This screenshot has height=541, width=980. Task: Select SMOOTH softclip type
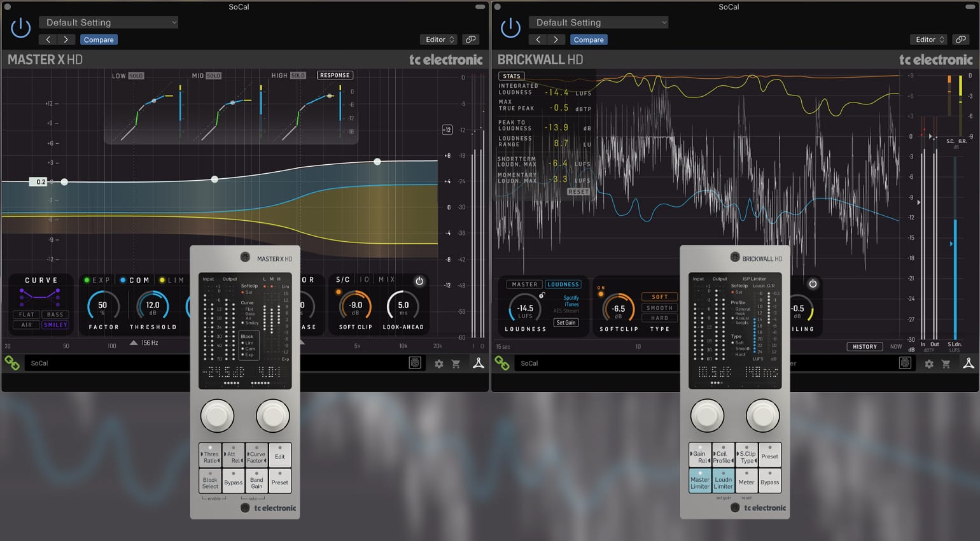point(660,308)
